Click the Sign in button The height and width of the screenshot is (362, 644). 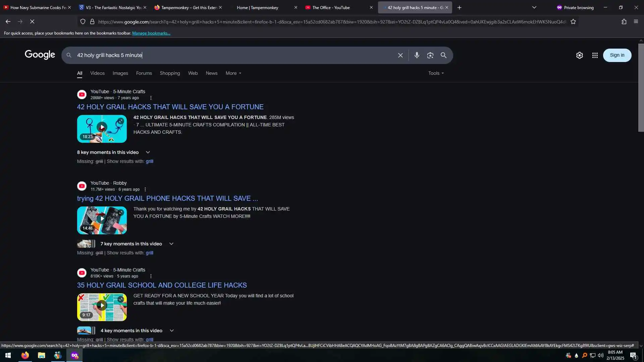tap(617, 55)
